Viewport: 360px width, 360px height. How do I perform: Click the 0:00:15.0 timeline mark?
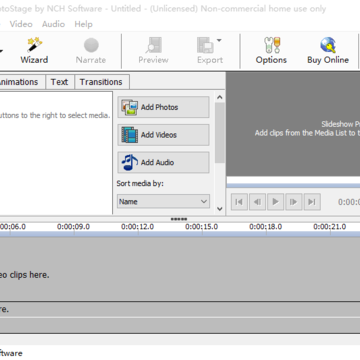click(202, 227)
